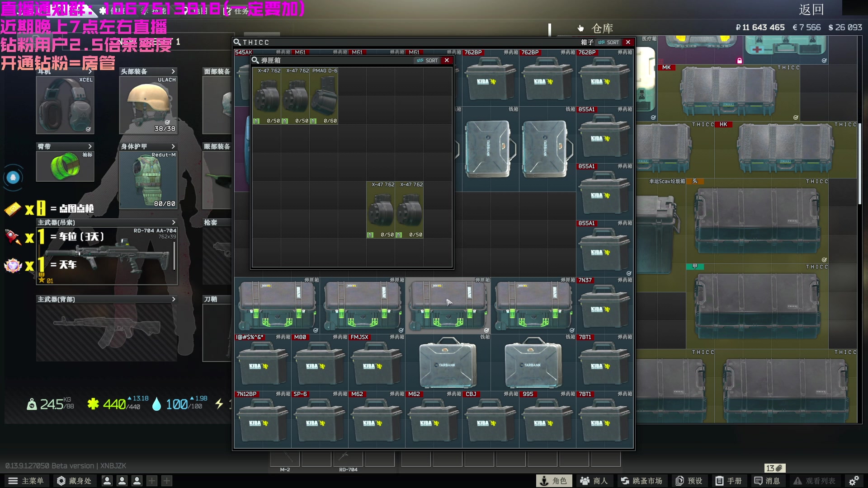Select the RD-704 AA-704 rifle
The image size is (868, 488).
[x=107, y=256]
